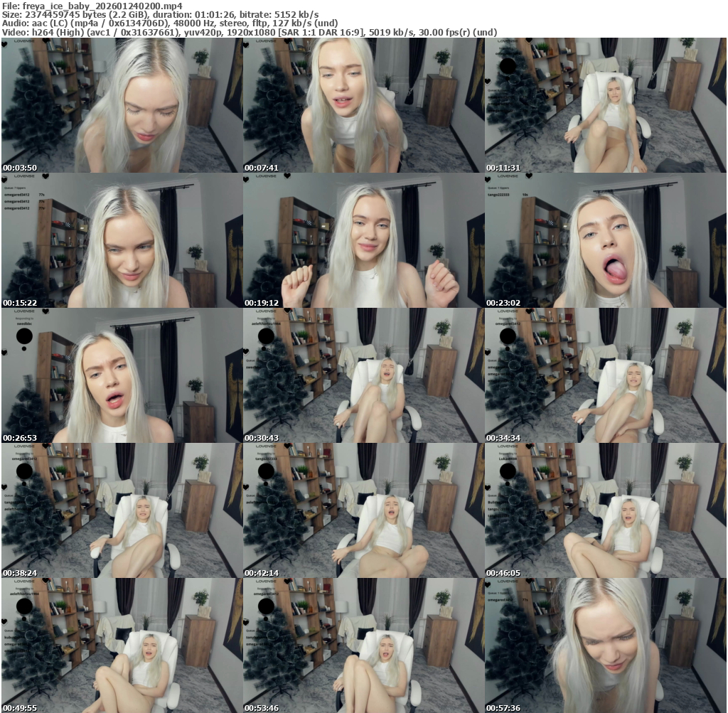Image resolution: width=728 pixels, height=713 pixels.
Task: Click the Video h264 stream info line
Action: click(x=250, y=33)
